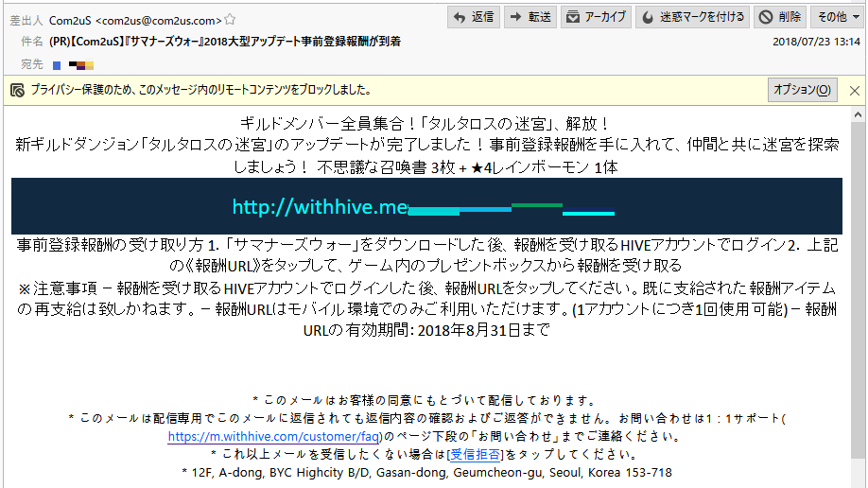Star the sender Com2uS contact
The height and width of the screenshot is (488, 868).
tap(230, 20)
